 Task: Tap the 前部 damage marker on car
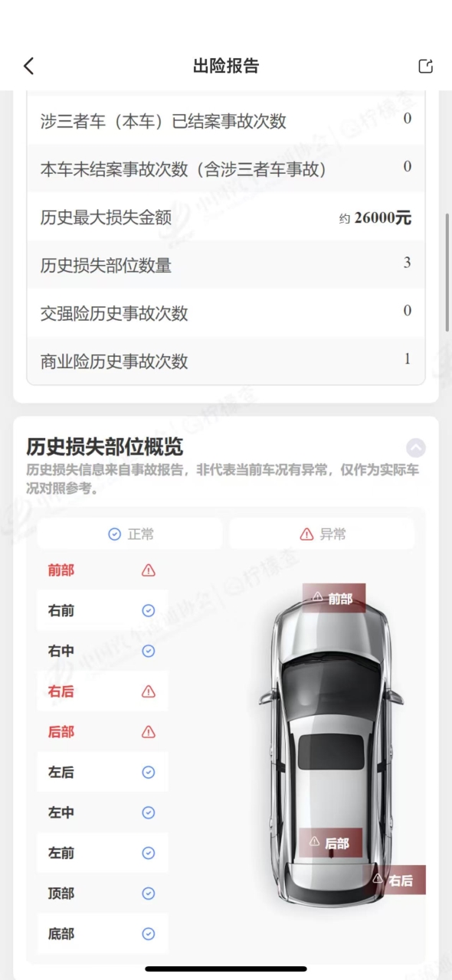[334, 598]
